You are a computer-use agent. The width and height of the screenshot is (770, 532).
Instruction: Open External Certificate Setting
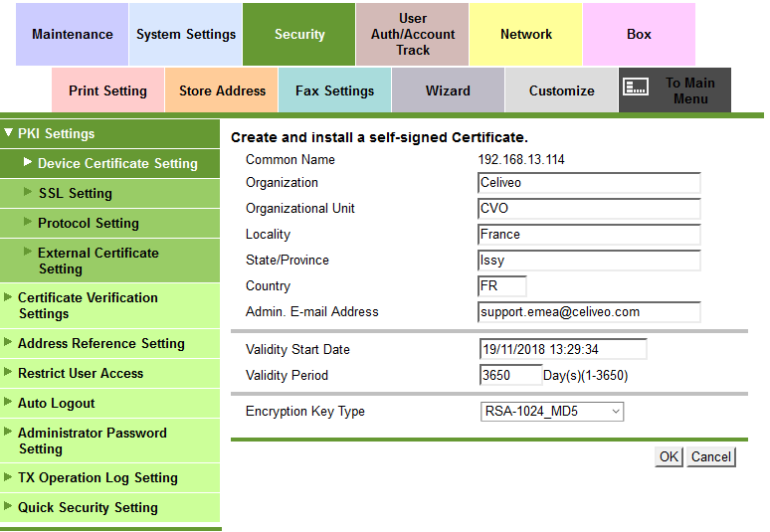(x=97, y=261)
